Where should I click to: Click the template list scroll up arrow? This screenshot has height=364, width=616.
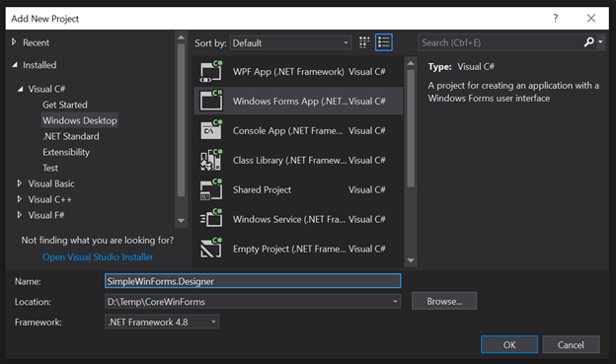click(411, 63)
